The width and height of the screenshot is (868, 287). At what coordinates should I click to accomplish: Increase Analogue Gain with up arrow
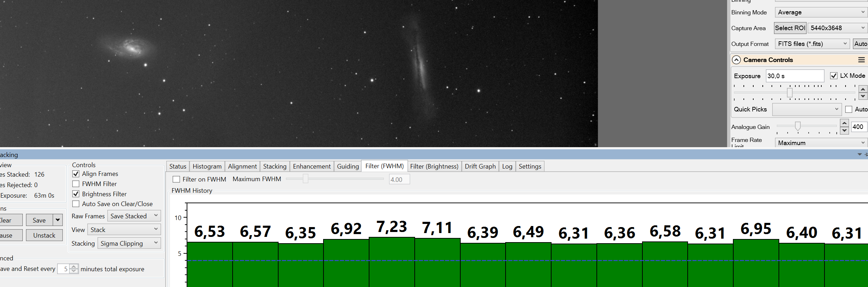pyautogui.click(x=844, y=123)
